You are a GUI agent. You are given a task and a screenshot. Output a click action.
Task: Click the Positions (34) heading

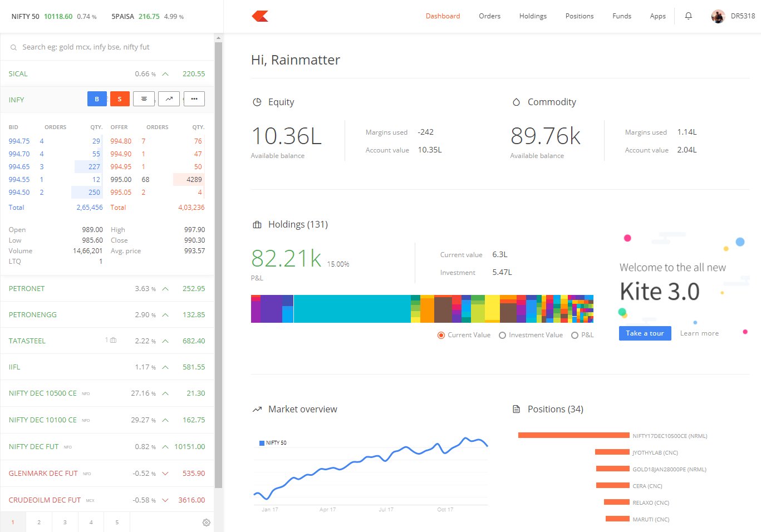click(x=555, y=410)
